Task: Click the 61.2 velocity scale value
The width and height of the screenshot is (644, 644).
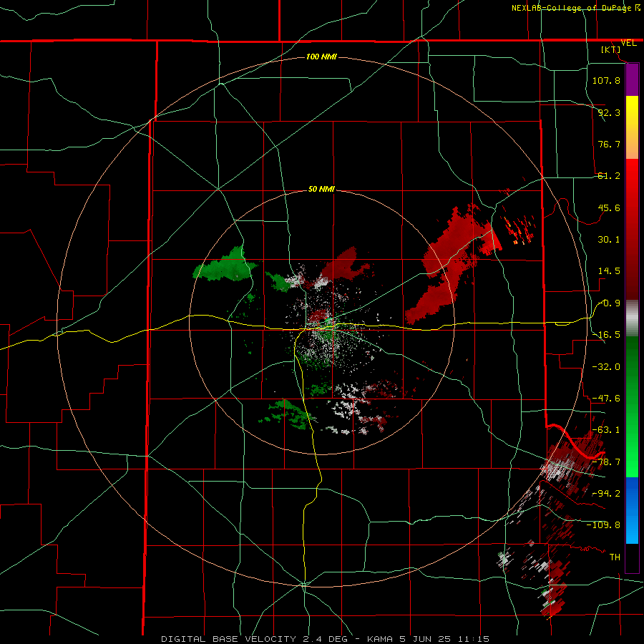Action: pyautogui.click(x=609, y=176)
